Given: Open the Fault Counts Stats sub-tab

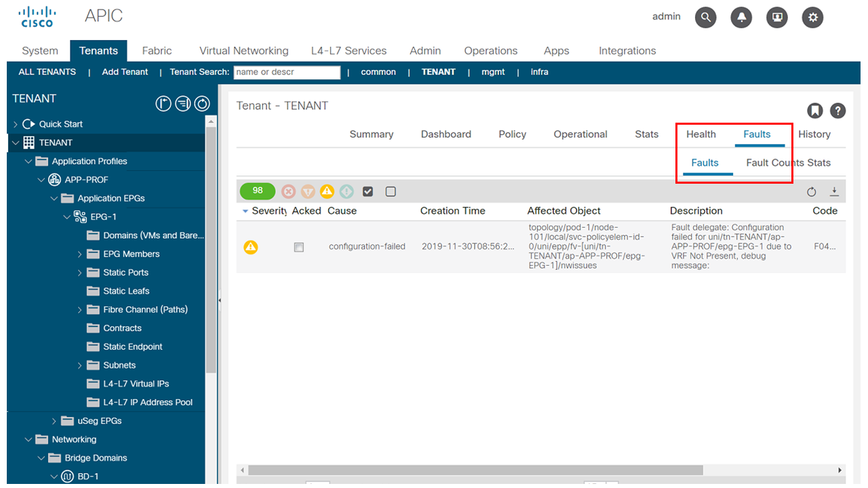Looking at the screenshot, I should [x=789, y=163].
